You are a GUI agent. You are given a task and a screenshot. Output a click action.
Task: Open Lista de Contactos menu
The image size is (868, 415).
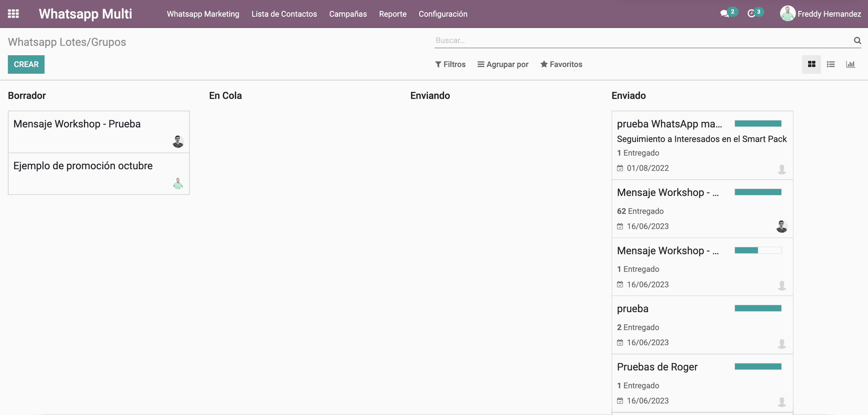tap(284, 14)
